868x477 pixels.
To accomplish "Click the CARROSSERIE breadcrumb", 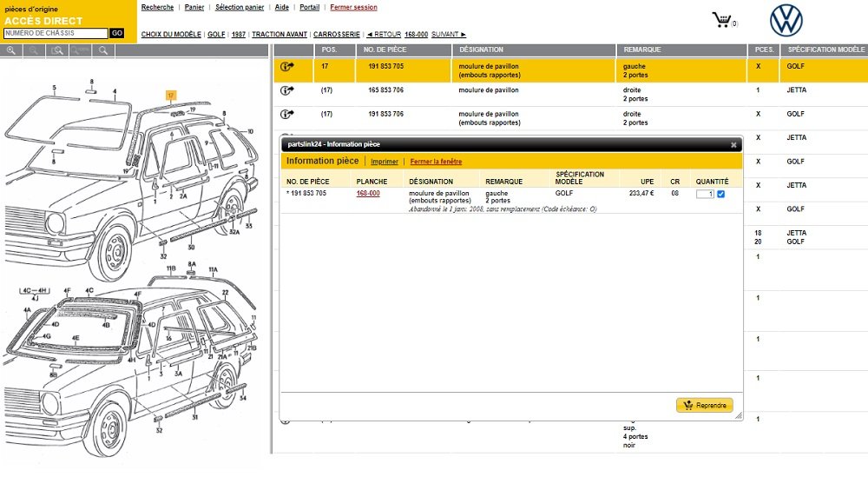I will point(337,35).
